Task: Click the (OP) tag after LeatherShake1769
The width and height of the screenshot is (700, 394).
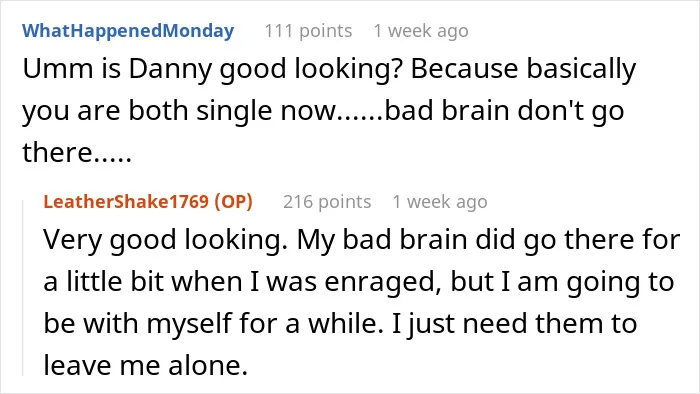Action: pyautogui.click(x=233, y=202)
